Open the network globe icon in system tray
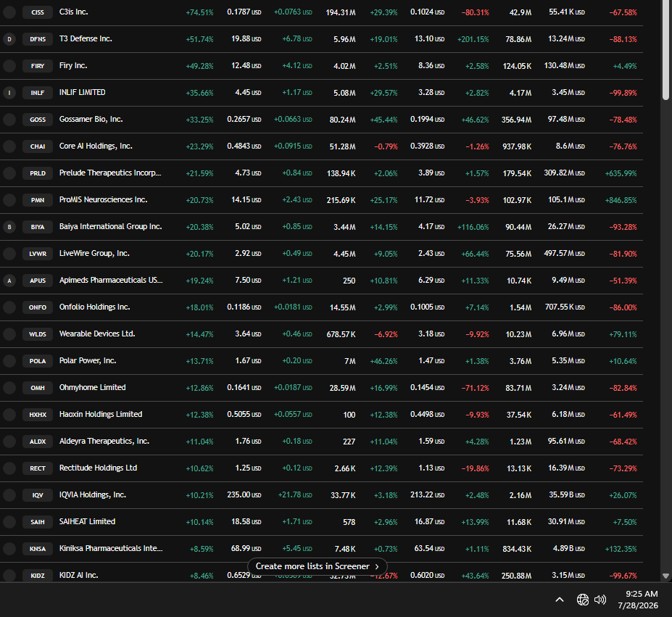 coord(582,600)
